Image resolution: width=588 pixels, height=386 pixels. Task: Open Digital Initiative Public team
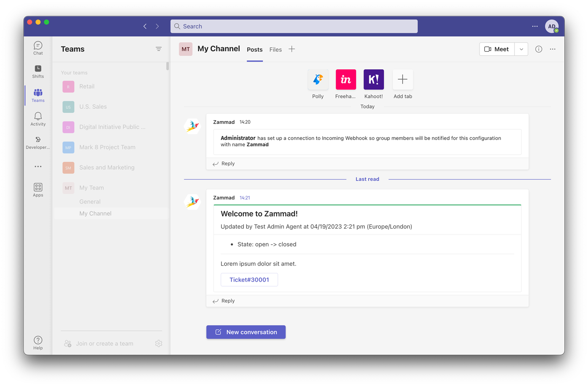pyautogui.click(x=111, y=127)
